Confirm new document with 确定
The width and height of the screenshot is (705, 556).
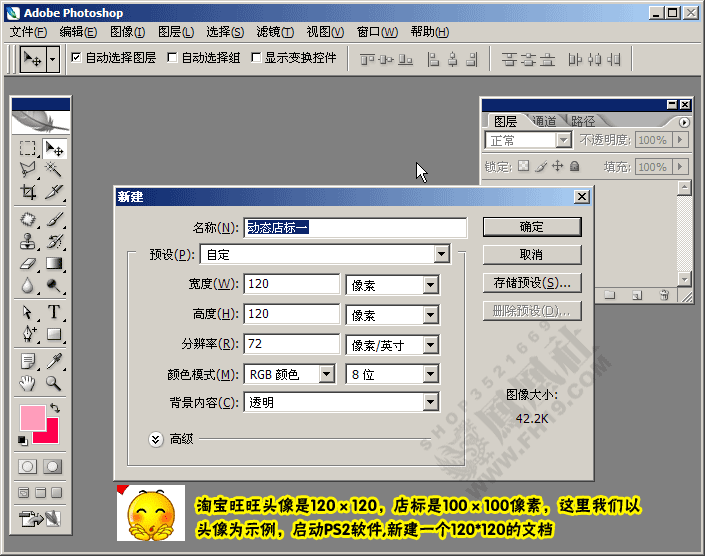point(532,227)
